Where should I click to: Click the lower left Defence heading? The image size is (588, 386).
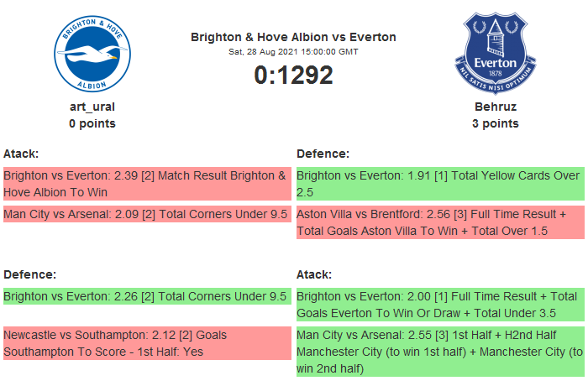[29, 274]
